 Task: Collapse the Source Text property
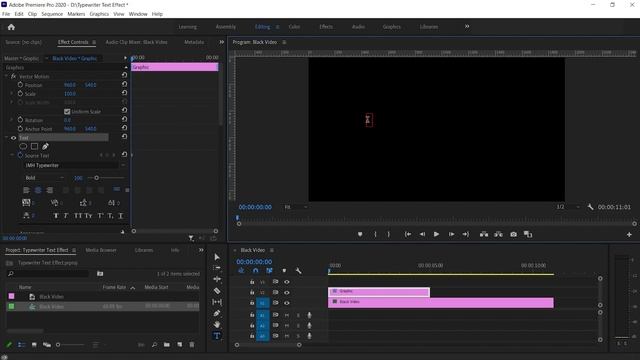[12, 156]
